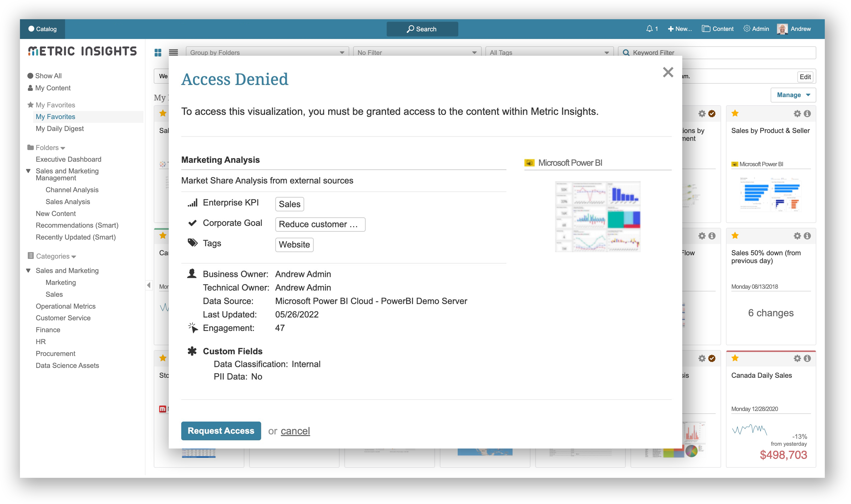
Task: Switch to tile grid view
Action: pyautogui.click(x=158, y=52)
